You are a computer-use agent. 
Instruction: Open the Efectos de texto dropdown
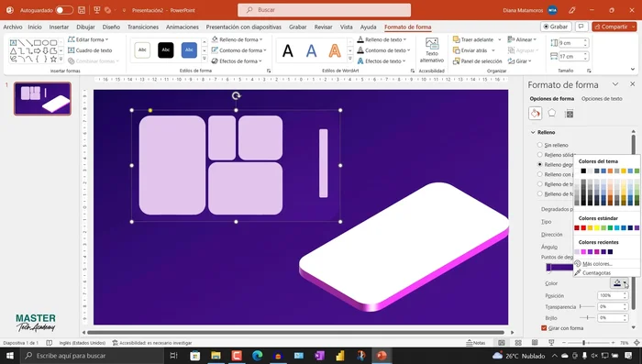382,61
